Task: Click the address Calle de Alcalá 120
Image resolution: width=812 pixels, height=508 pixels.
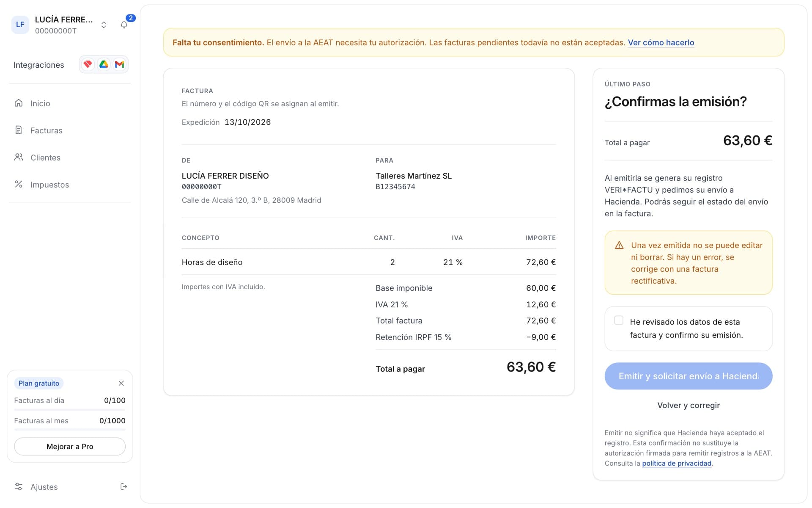Action: 252,200
